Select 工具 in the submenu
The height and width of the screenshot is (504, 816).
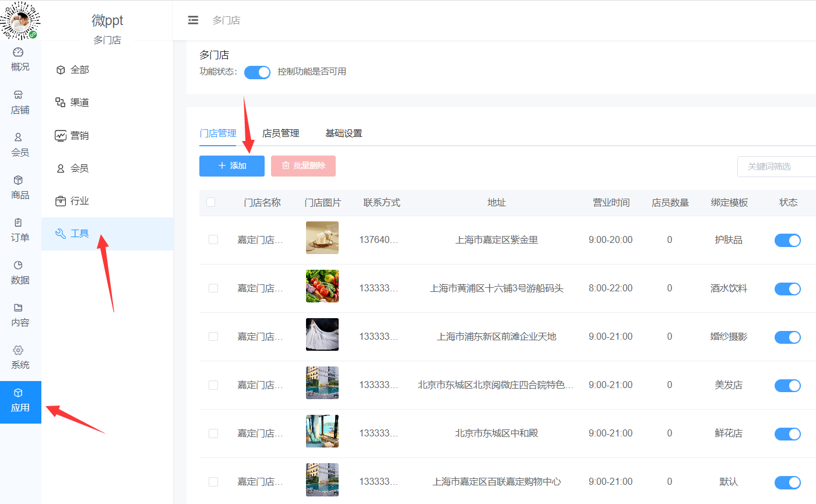107,234
